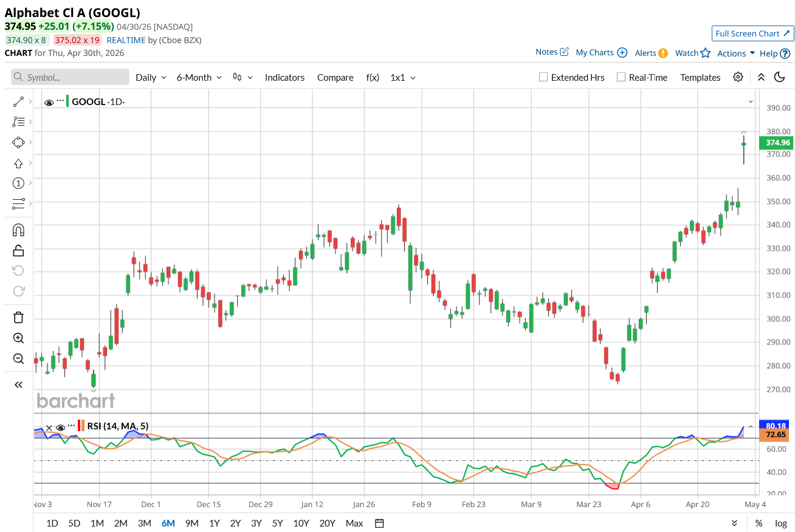795x532 pixels.
Task: Select the 1Y time range
Action: (x=214, y=523)
